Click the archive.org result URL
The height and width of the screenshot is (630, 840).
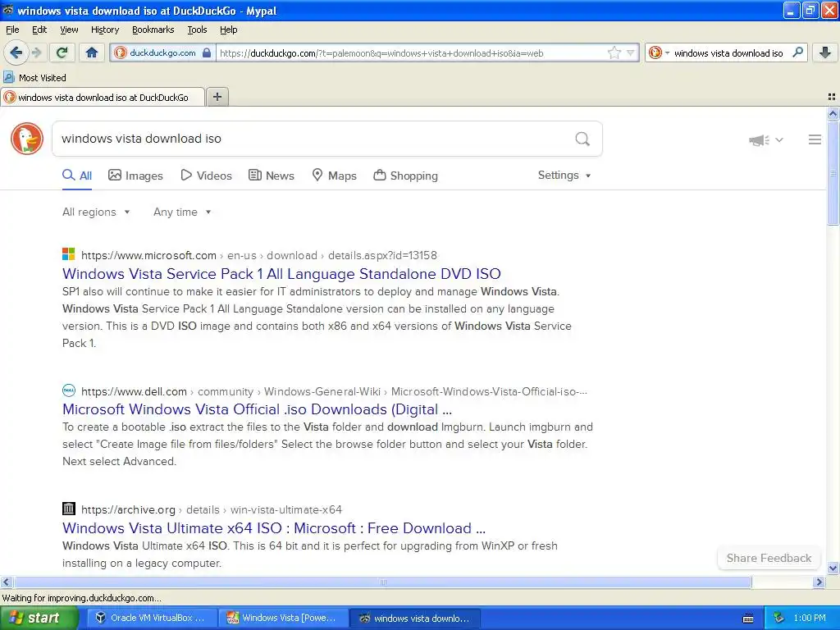coord(211,509)
